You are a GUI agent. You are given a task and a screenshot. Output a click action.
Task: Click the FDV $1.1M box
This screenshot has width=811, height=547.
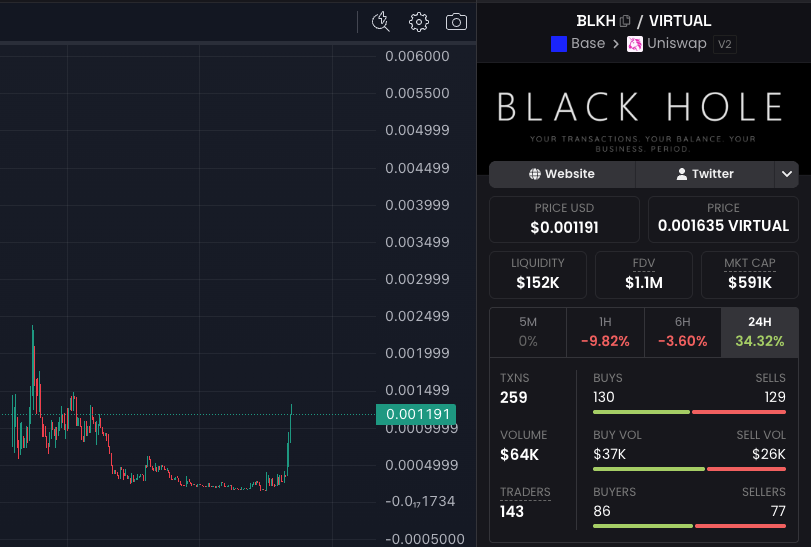click(643, 275)
